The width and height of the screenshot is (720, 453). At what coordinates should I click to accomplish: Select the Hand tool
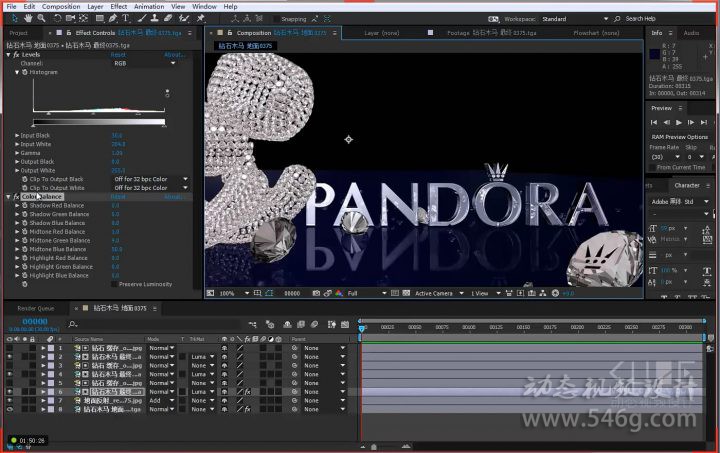(x=28, y=18)
